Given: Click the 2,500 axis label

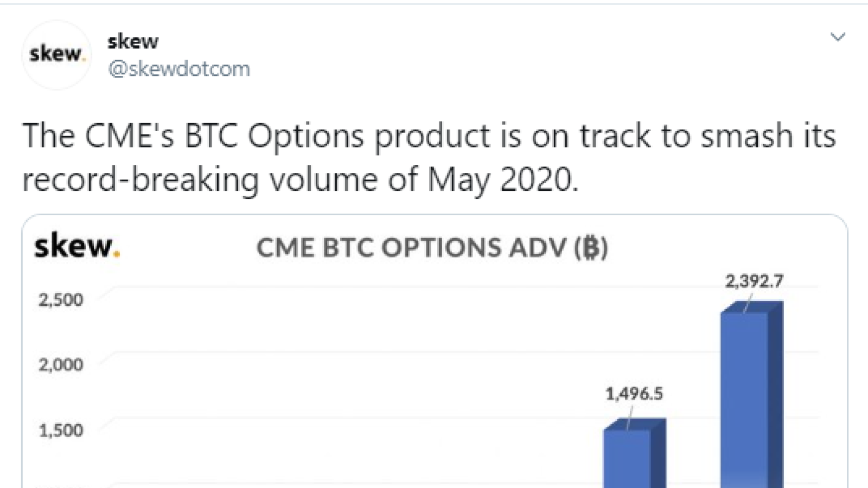Looking at the screenshot, I should coord(61,300).
